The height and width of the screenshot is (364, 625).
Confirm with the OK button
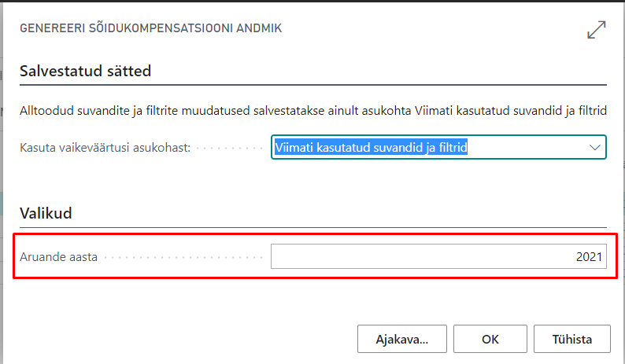click(x=490, y=340)
